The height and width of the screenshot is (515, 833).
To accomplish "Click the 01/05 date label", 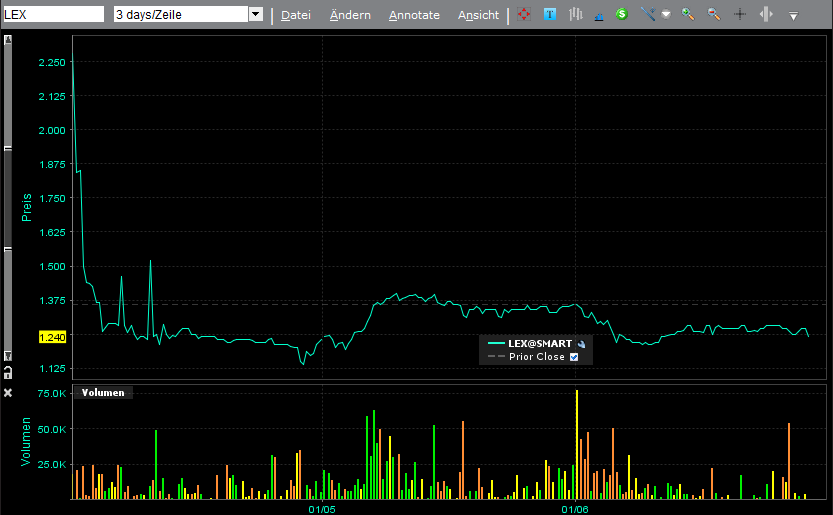I will point(322,509).
